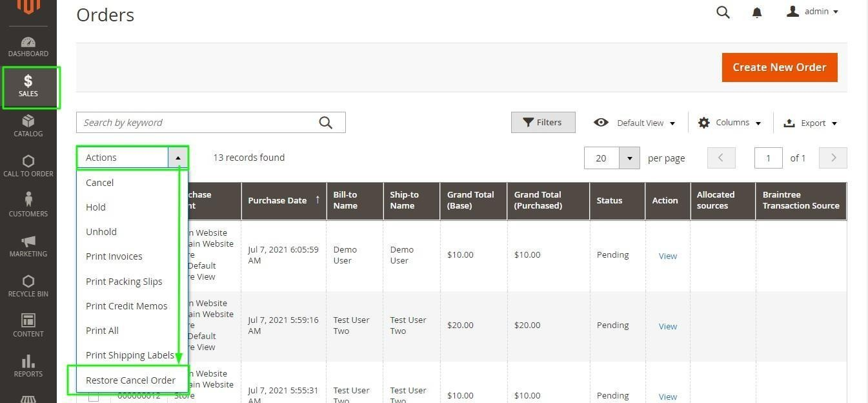
Task: Click the Search by keyword field
Action: click(197, 123)
